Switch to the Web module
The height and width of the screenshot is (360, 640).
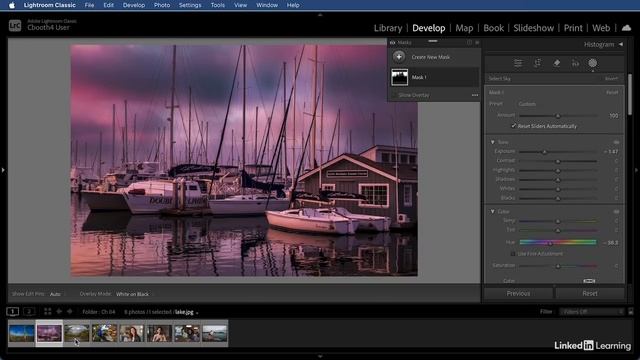click(x=601, y=28)
